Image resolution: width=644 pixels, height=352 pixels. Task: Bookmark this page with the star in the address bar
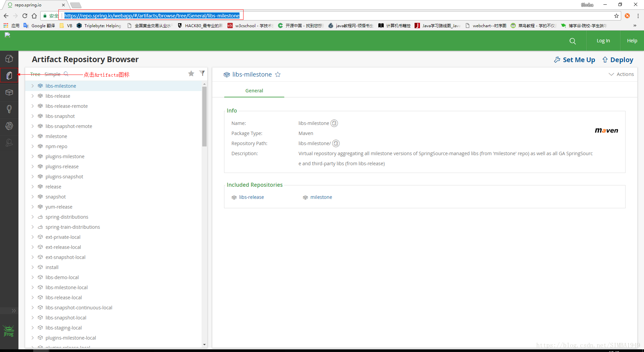616,16
